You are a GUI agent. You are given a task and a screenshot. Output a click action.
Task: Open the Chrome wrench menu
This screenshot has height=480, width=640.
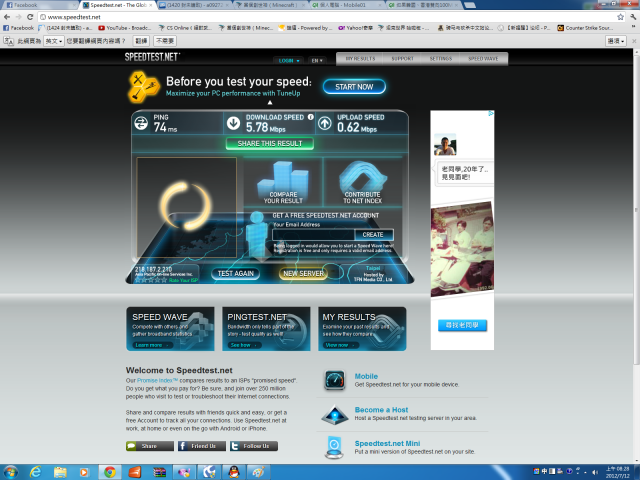(x=633, y=17)
